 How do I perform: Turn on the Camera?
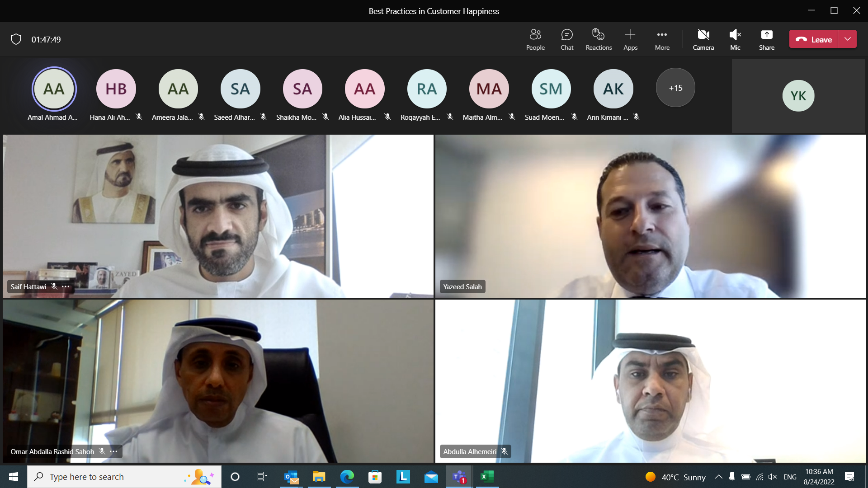point(703,39)
